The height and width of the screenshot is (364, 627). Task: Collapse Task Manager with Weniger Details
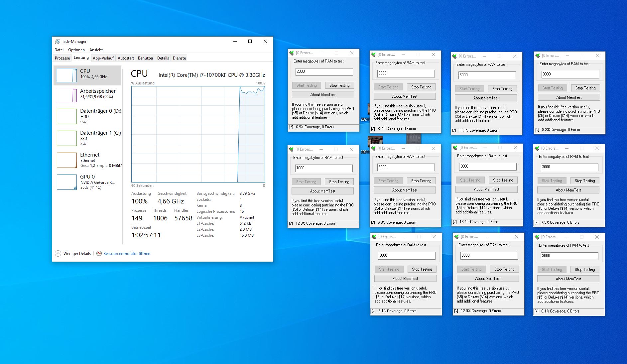pos(73,254)
